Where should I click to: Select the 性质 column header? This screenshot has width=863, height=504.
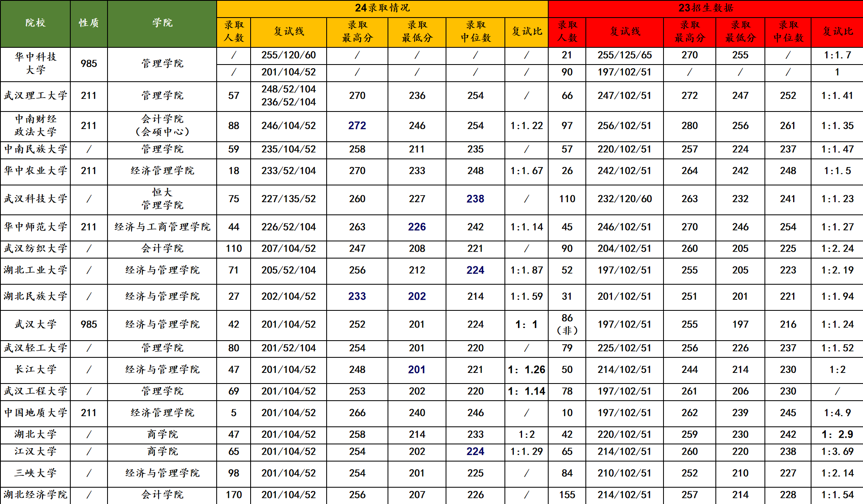click(89, 23)
